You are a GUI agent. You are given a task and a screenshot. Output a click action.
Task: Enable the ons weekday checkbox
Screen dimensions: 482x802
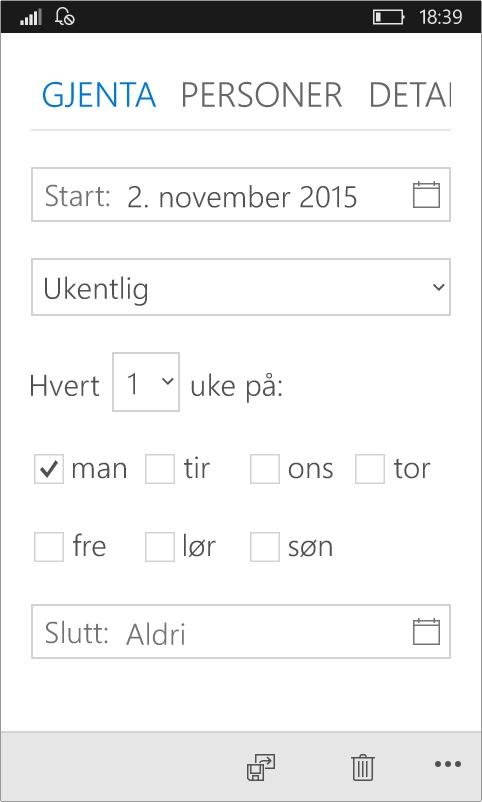coord(265,469)
